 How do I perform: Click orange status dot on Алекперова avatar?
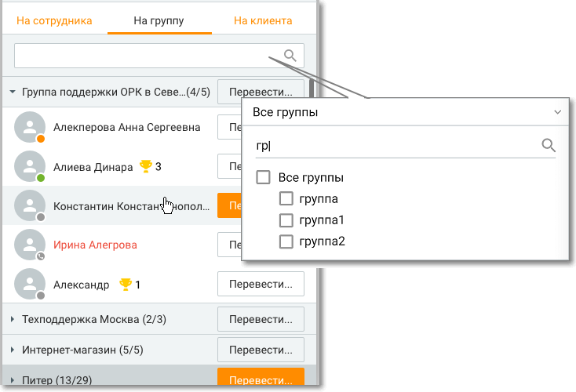click(41, 138)
